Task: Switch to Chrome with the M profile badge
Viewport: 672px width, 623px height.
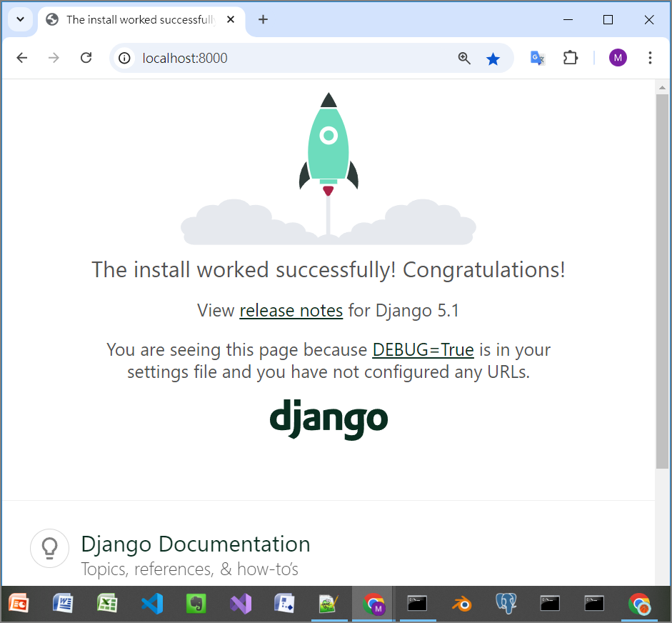Action: pos(373,604)
